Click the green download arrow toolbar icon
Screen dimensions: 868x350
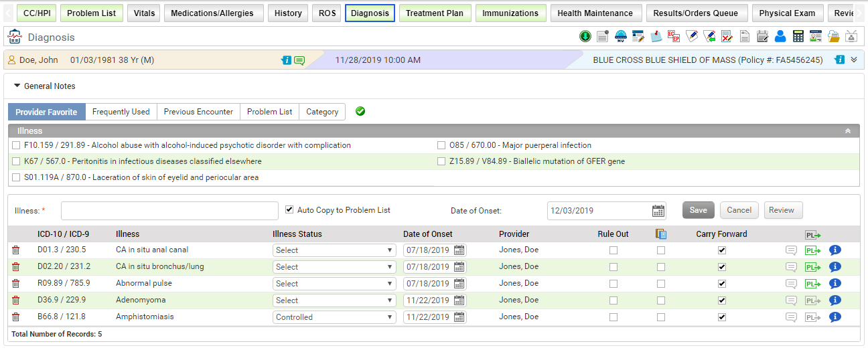pyautogui.click(x=585, y=37)
